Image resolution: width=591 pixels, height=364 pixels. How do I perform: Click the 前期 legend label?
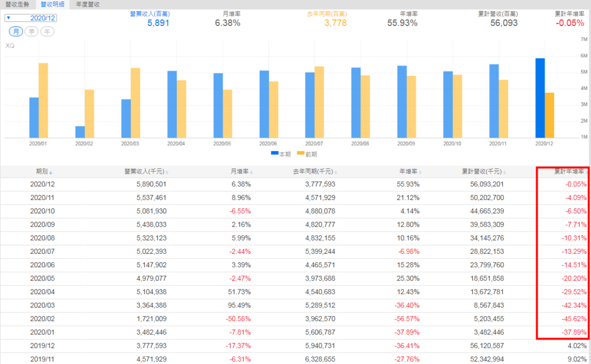point(311,155)
